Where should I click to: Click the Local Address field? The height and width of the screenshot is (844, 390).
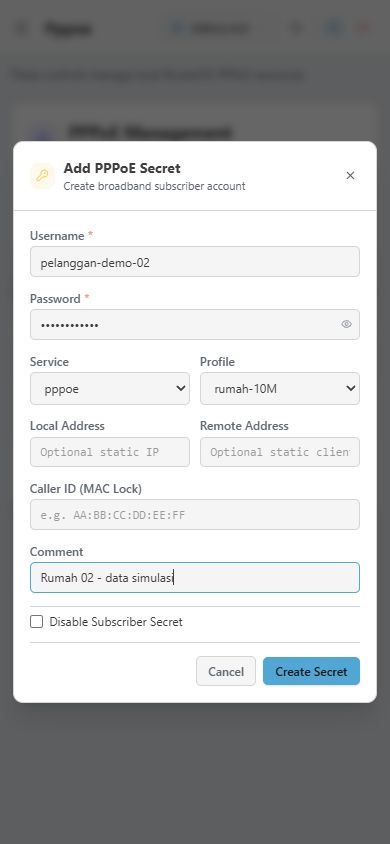(110, 452)
